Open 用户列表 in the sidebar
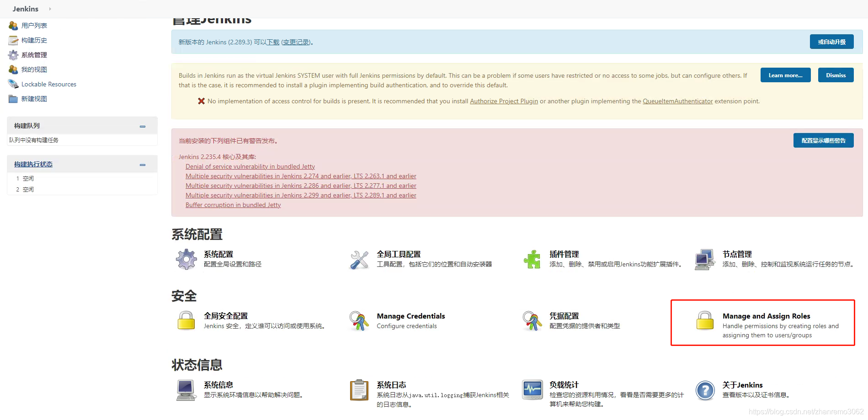868x420 pixels. (x=34, y=26)
